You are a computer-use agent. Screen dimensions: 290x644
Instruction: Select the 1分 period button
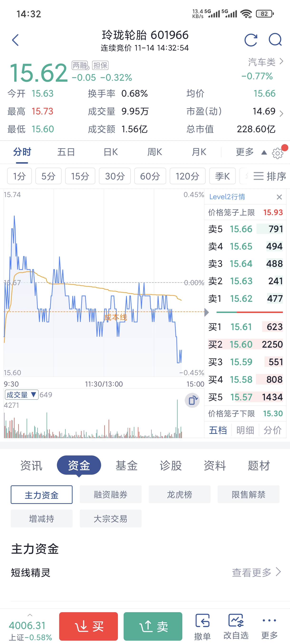[19, 176]
